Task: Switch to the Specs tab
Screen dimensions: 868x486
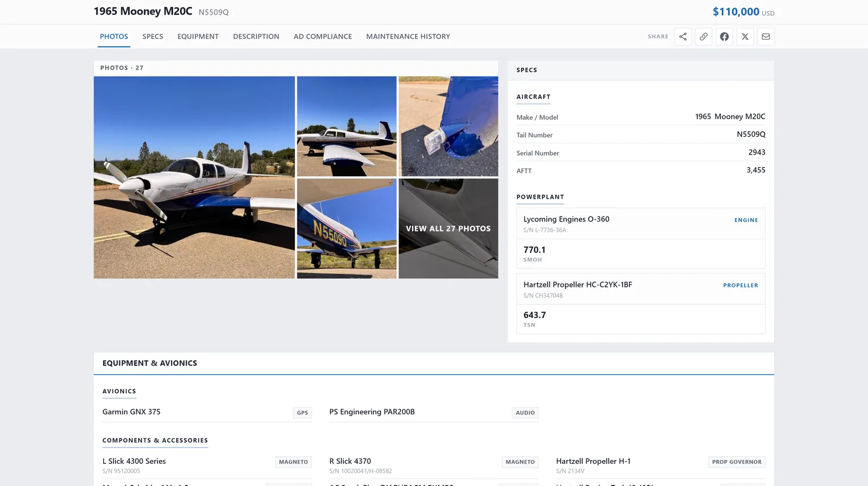Action: [x=152, y=36]
